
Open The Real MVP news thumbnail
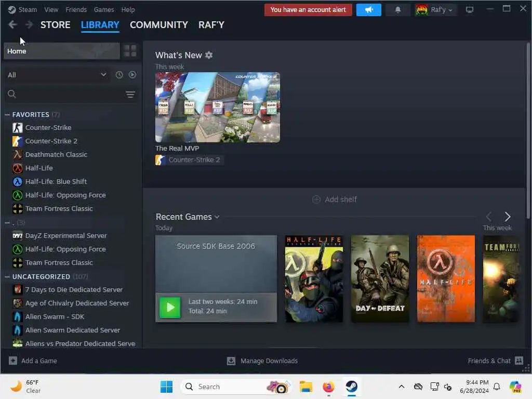pyautogui.click(x=218, y=107)
